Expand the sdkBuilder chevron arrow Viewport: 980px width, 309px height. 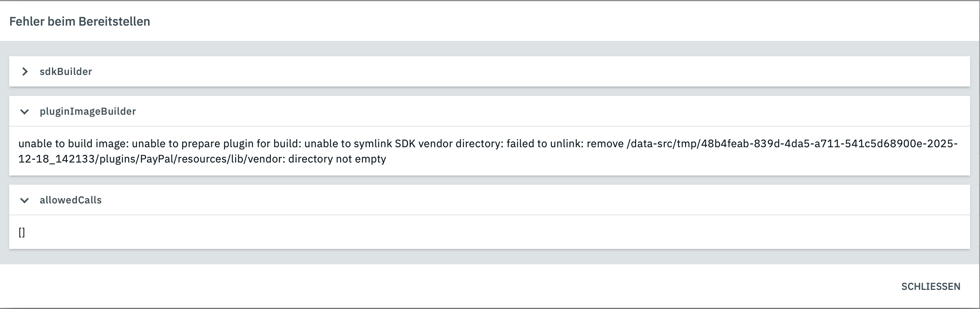point(25,72)
